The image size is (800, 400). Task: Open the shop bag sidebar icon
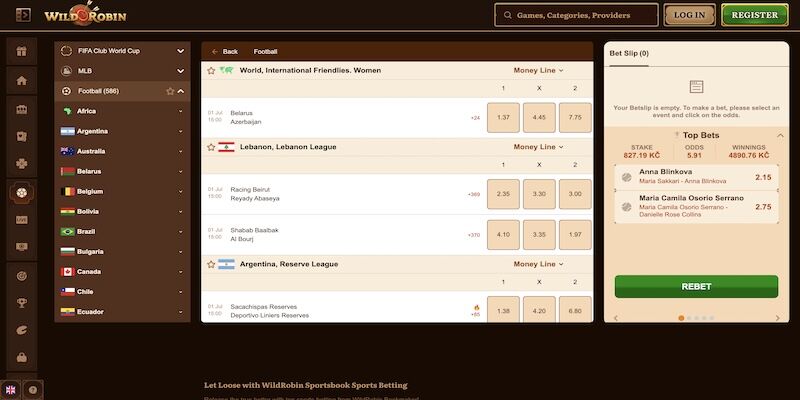click(x=21, y=358)
